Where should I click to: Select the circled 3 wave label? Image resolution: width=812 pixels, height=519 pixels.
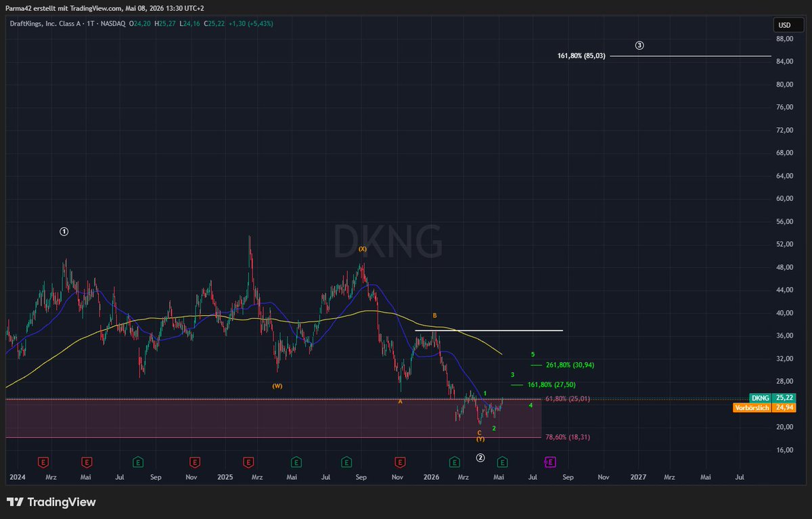coord(639,45)
